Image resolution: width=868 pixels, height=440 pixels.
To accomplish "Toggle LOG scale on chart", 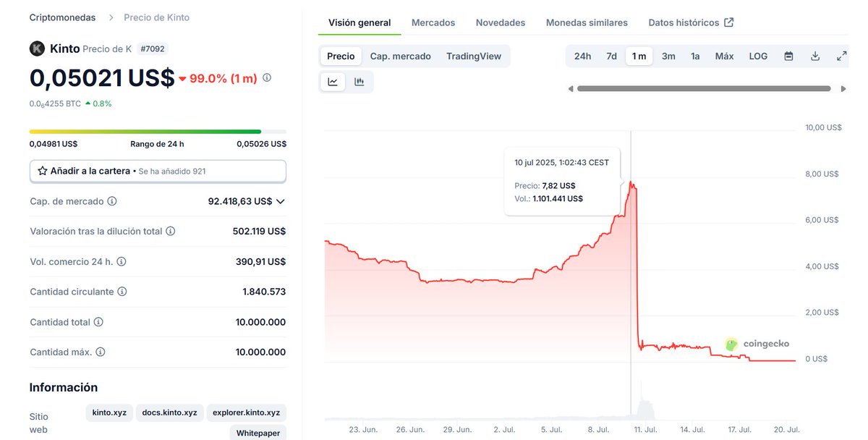I will (x=758, y=56).
